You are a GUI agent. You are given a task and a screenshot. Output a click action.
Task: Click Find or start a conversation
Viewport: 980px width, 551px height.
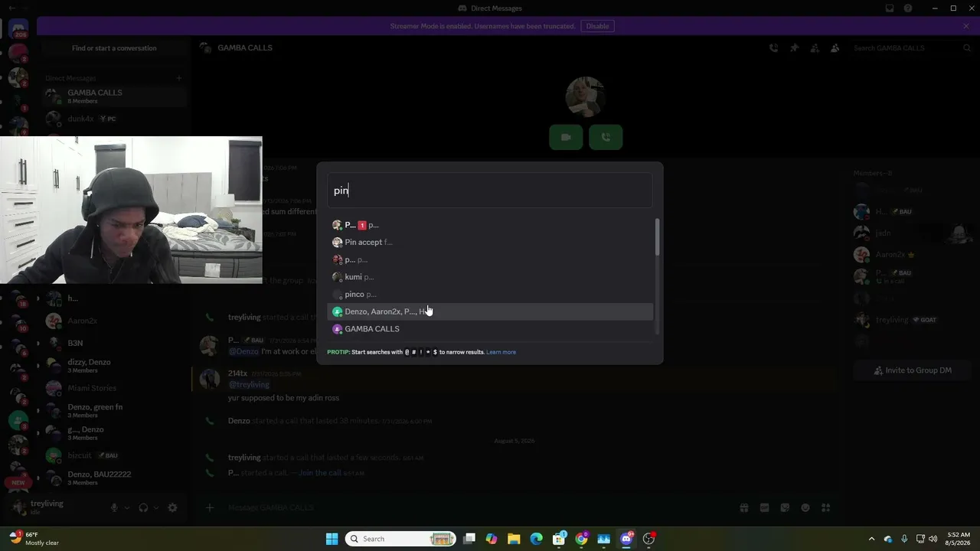(x=114, y=48)
